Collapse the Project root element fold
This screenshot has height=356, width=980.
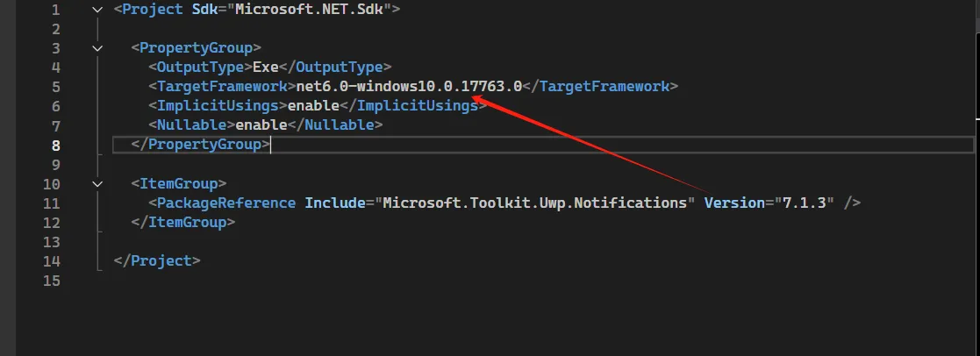[x=97, y=10]
